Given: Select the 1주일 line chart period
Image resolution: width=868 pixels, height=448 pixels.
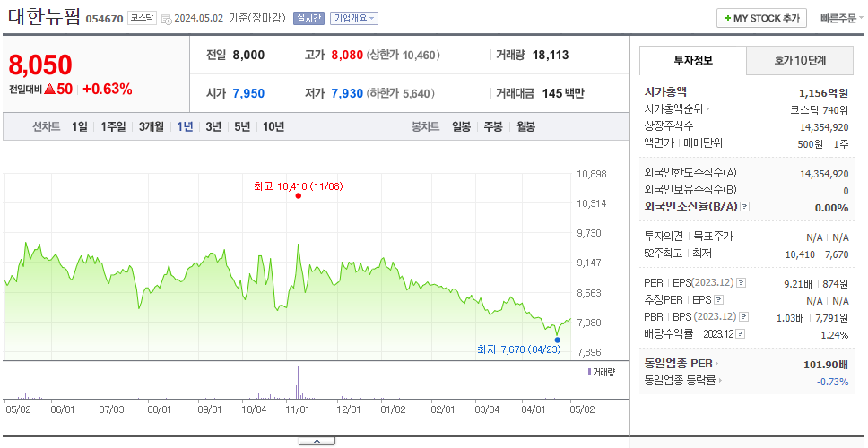Looking at the screenshot, I should tap(113, 126).
